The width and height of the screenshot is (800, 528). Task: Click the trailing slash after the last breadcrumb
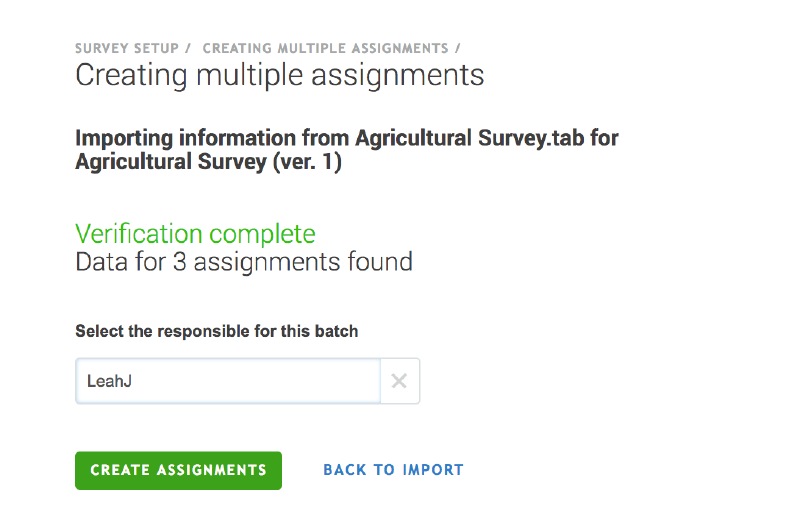pyautogui.click(x=458, y=48)
